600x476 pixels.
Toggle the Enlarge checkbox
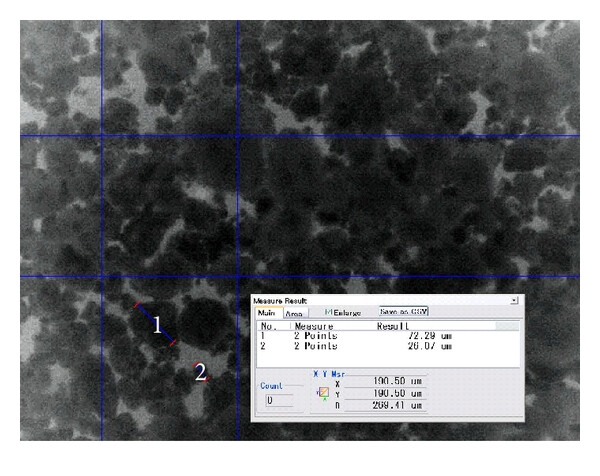tap(328, 312)
